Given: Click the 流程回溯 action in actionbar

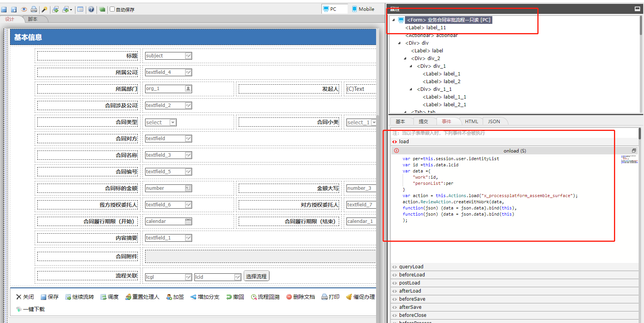Looking at the screenshot, I should tap(265, 297).
